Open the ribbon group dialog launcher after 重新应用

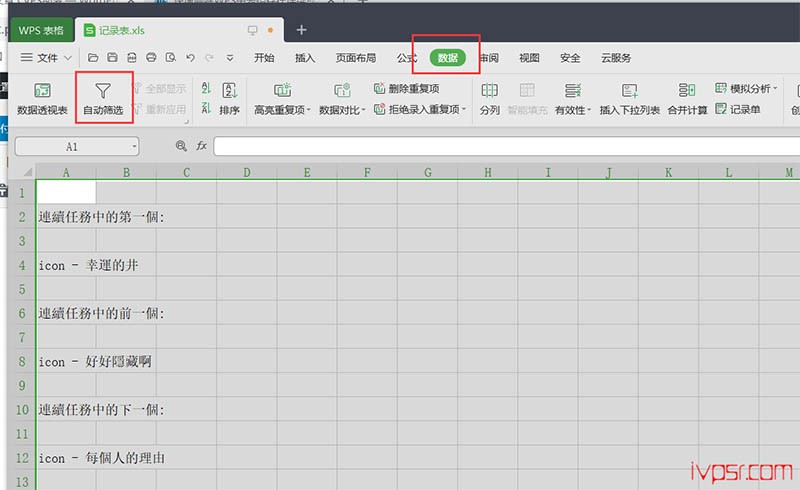187,121
